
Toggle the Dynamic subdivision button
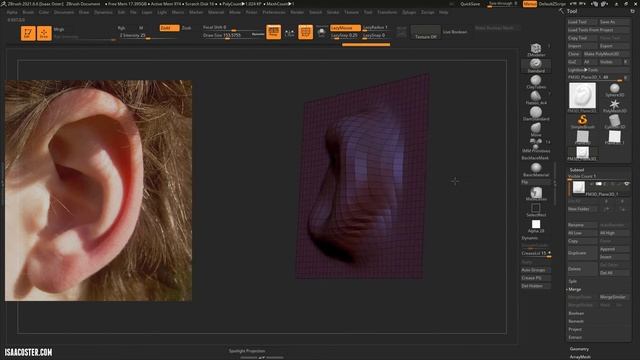[x=530, y=238]
